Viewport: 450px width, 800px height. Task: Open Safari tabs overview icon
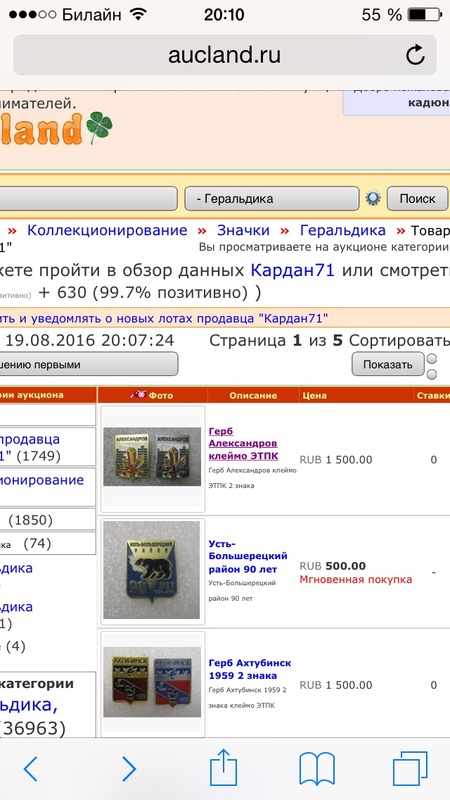click(410, 768)
